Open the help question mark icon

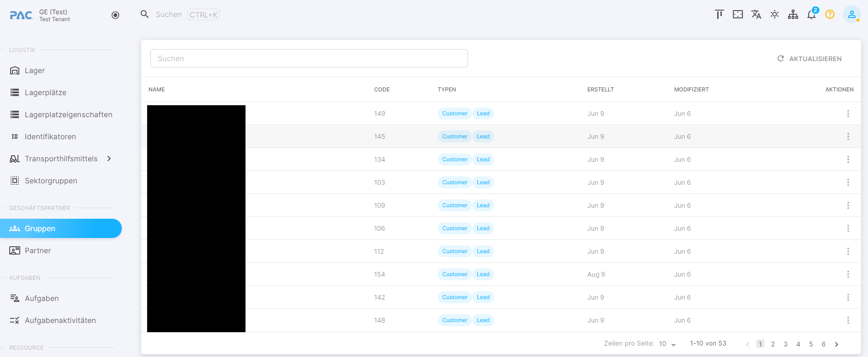point(830,14)
